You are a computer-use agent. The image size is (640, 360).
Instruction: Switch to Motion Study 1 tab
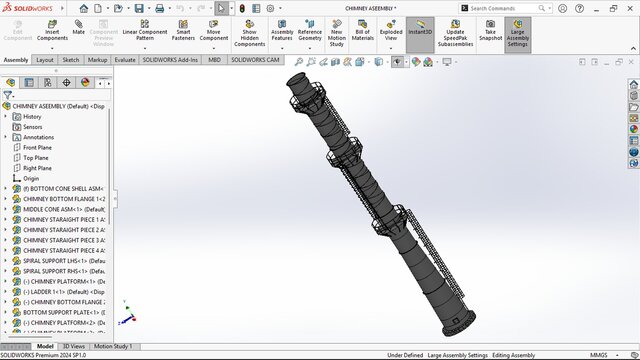point(113,347)
